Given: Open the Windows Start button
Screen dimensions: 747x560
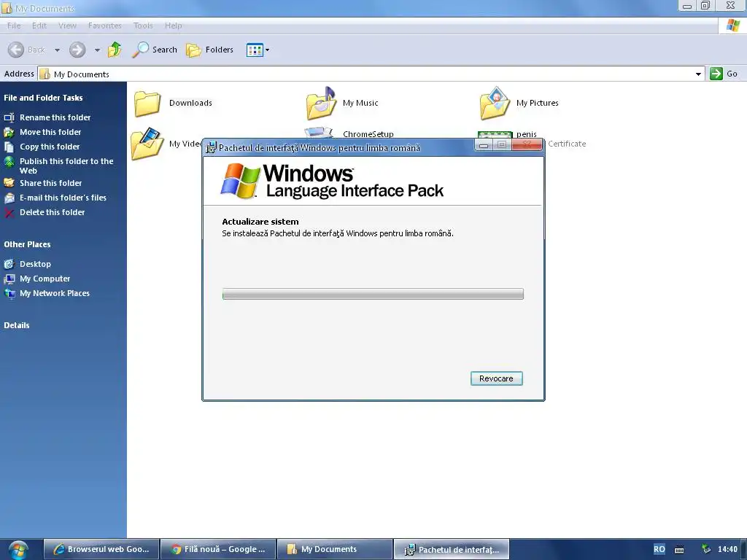Looking at the screenshot, I should (18, 550).
